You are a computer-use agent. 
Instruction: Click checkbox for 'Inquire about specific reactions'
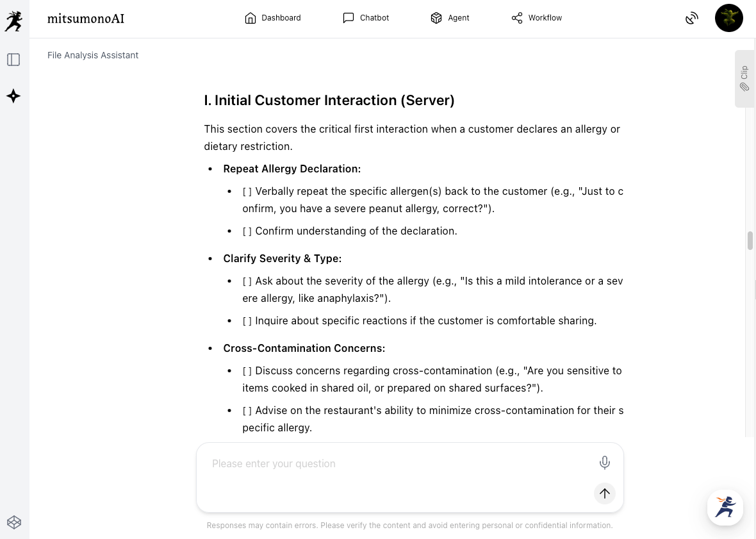247,321
